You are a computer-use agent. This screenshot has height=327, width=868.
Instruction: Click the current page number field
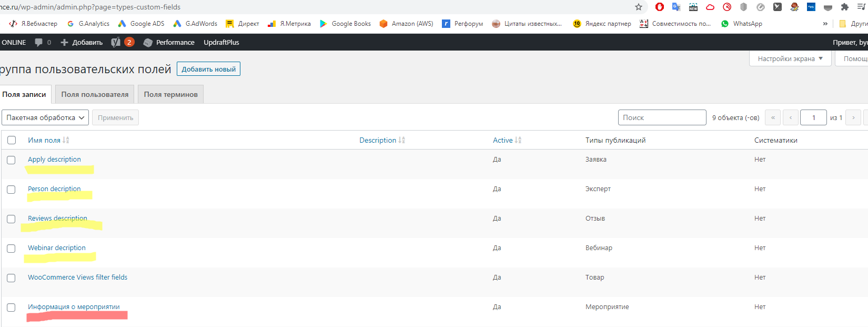[x=813, y=117]
